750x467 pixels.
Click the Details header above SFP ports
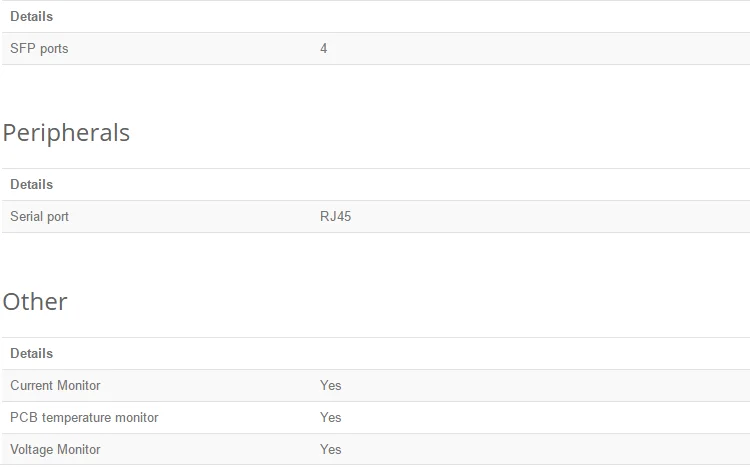31,17
